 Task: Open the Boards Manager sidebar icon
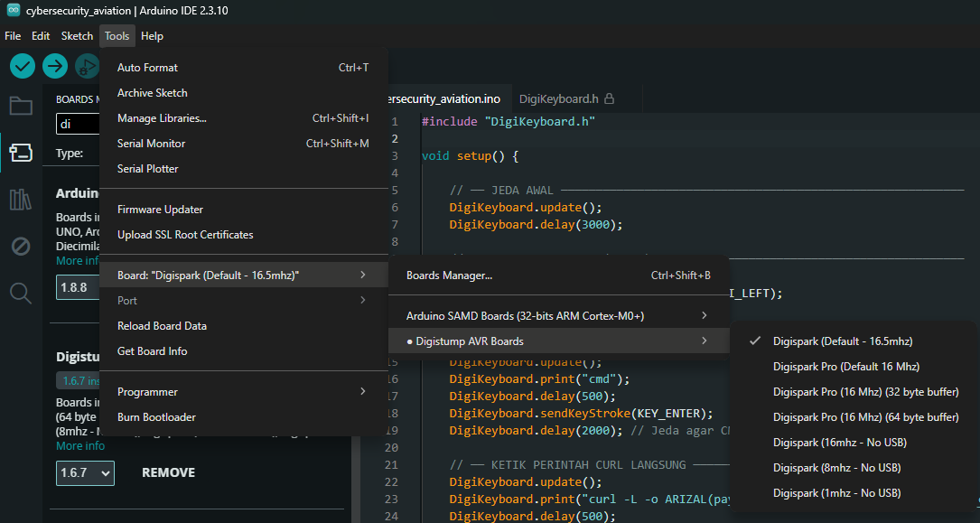click(21, 153)
